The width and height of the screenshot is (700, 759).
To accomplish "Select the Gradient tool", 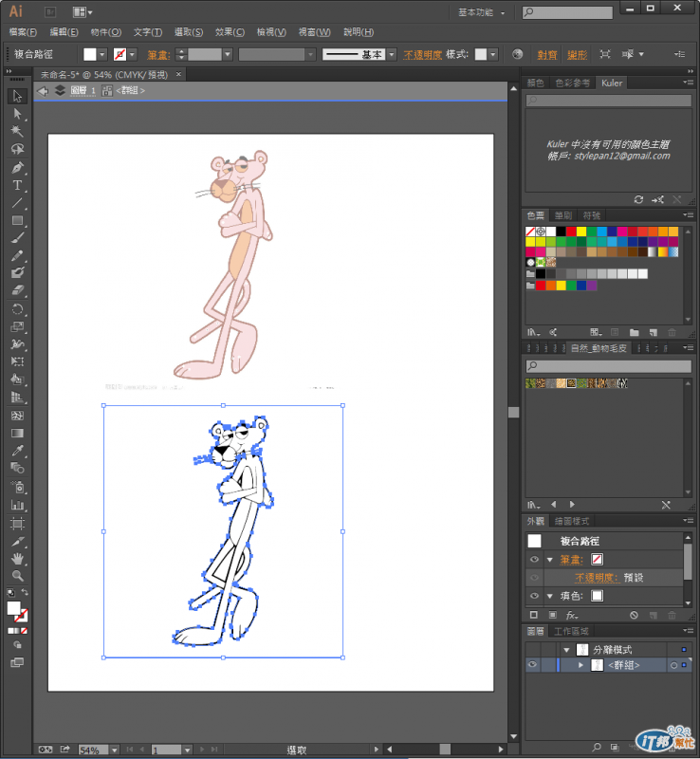I will click(17, 433).
